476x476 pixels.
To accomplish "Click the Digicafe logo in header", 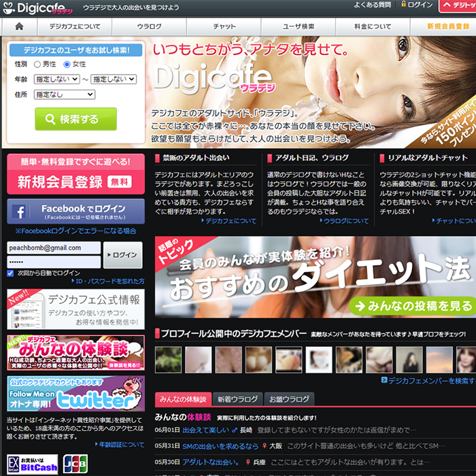I will click(37, 8).
